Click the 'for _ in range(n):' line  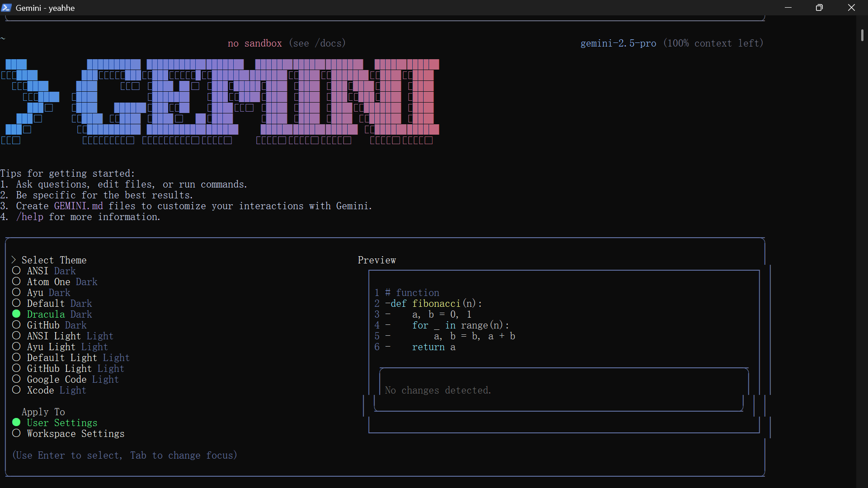coord(461,325)
